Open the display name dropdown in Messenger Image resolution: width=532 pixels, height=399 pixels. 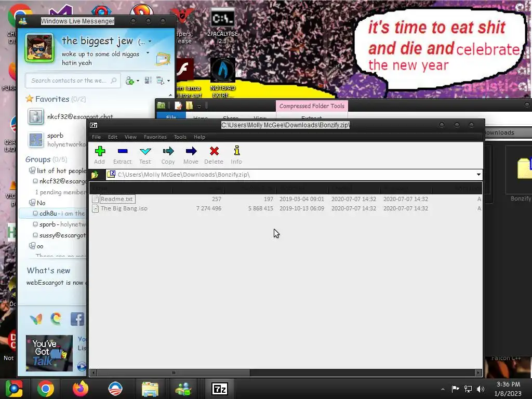[x=150, y=42]
